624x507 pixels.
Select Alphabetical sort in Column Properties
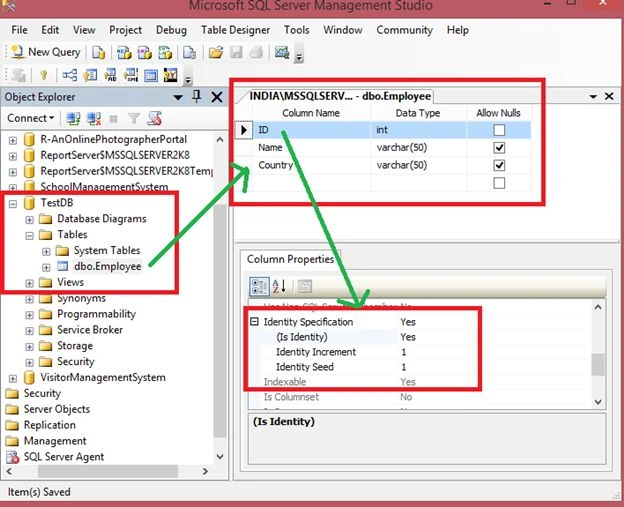(279, 286)
